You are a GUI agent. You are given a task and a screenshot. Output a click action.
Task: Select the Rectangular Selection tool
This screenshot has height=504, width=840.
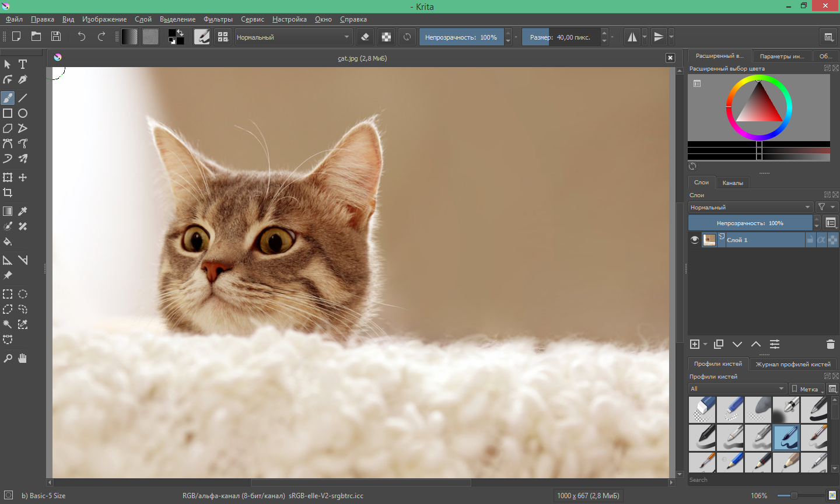8,294
